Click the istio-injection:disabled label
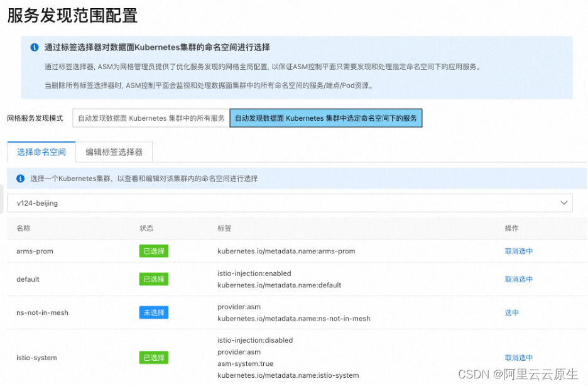This screenshot has height=386, width=588. tap(255, 341)
